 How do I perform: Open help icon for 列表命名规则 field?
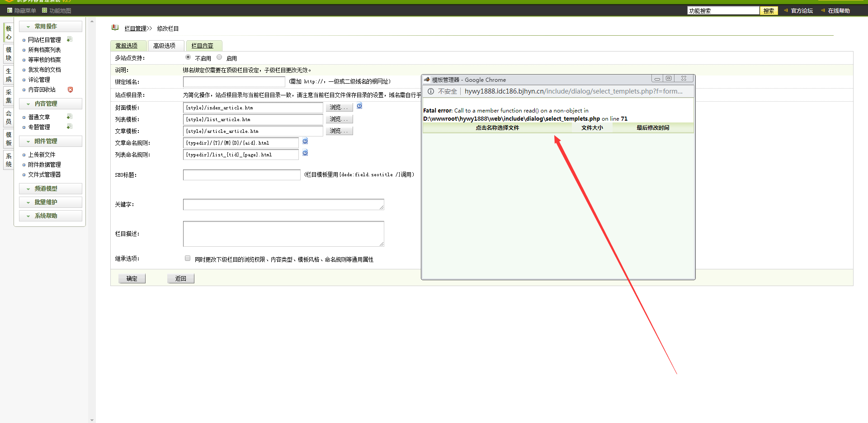coord(305,153)
